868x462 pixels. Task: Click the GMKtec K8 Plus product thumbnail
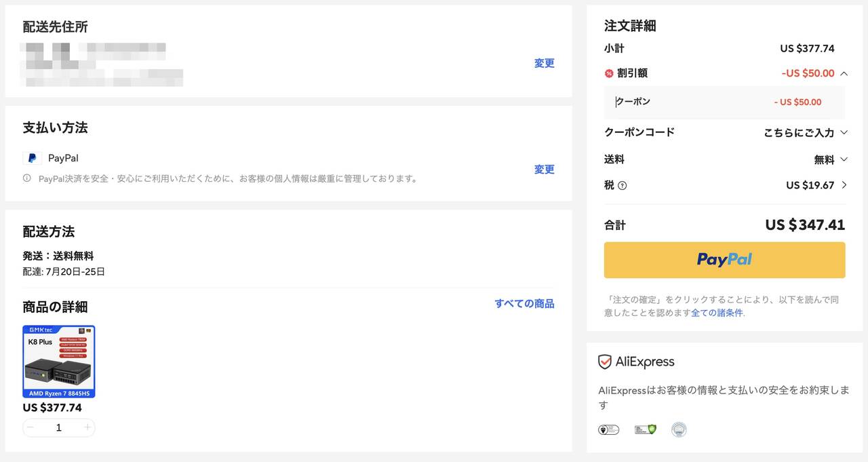59,361
